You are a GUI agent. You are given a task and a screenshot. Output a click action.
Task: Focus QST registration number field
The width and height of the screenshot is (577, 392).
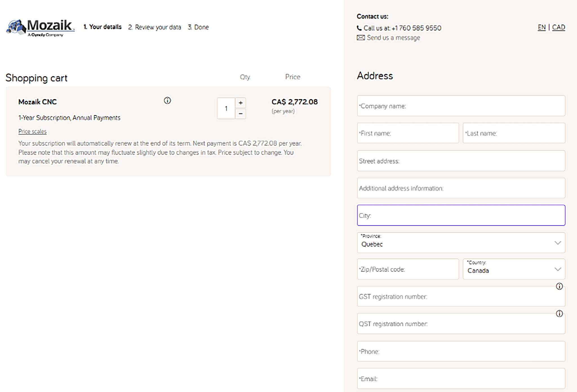[461, 324]
